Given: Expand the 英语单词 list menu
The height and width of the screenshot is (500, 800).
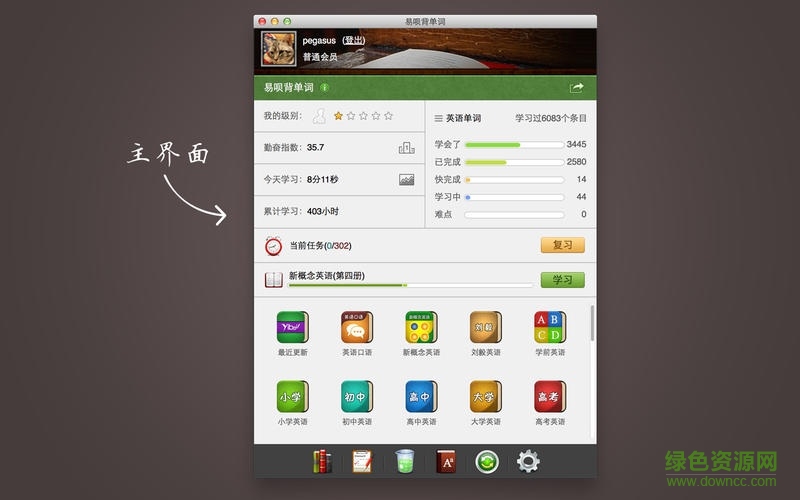Looking at the screenshot, I should tap(438, 118).
